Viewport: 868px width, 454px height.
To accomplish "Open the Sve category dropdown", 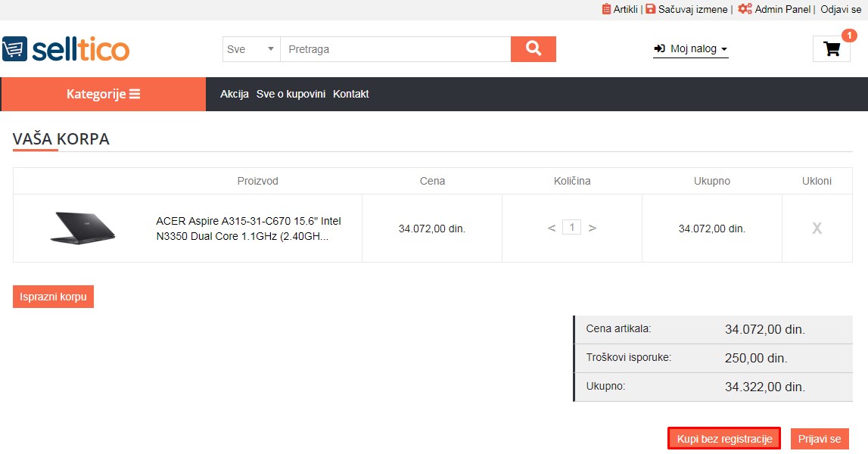I will 251,49.
